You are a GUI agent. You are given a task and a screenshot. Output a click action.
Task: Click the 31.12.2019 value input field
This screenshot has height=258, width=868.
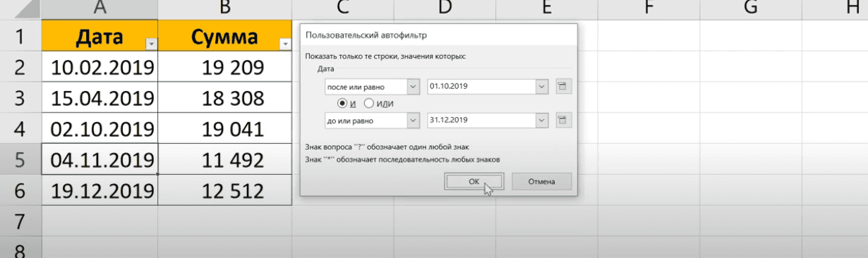[481, 121]
